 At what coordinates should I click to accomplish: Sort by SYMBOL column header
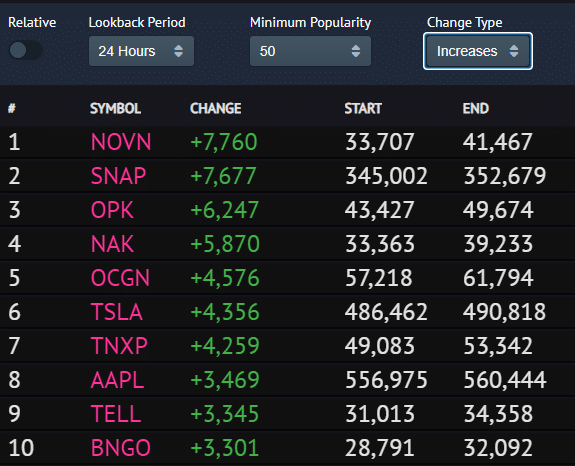(x=116, y=109)
